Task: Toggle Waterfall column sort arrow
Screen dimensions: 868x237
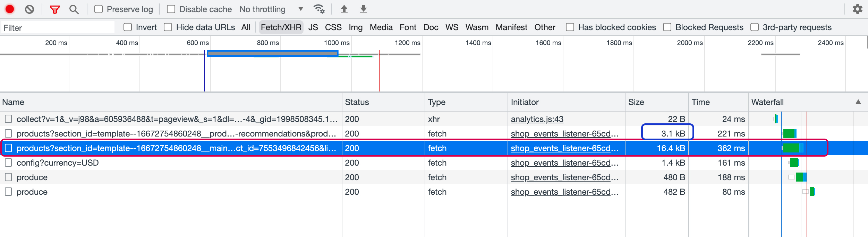Action: tap(858, 102)
